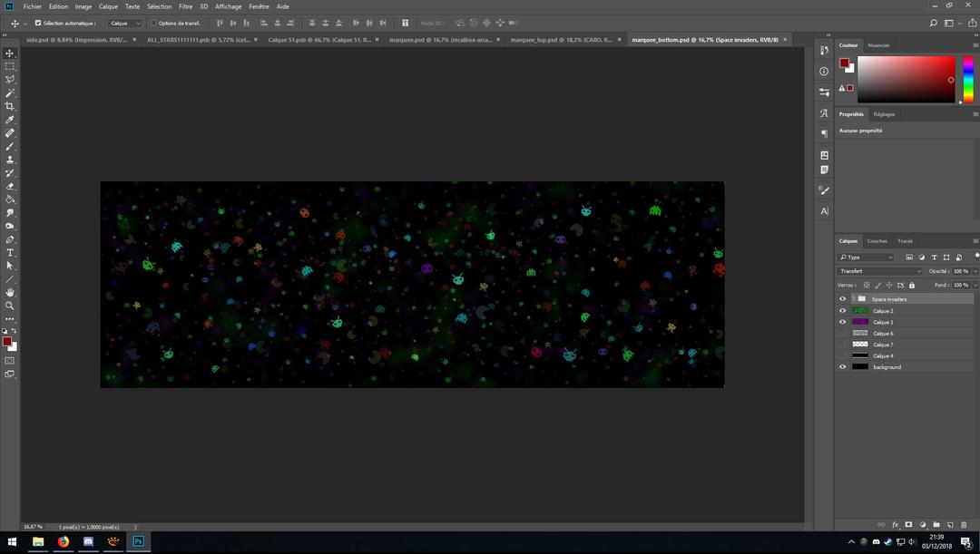980x554 pixels.
Task: Lock layer position with the move lock
Action: pos(888,286)
